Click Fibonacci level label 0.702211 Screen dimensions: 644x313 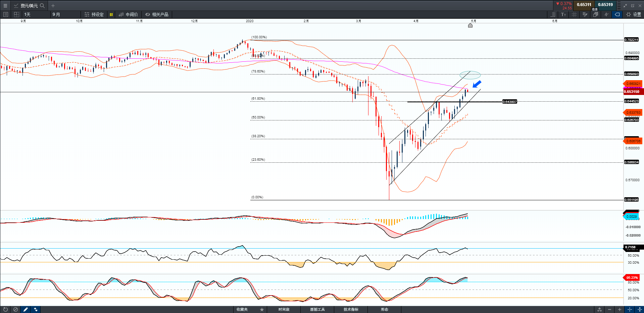tap(631, 40)
